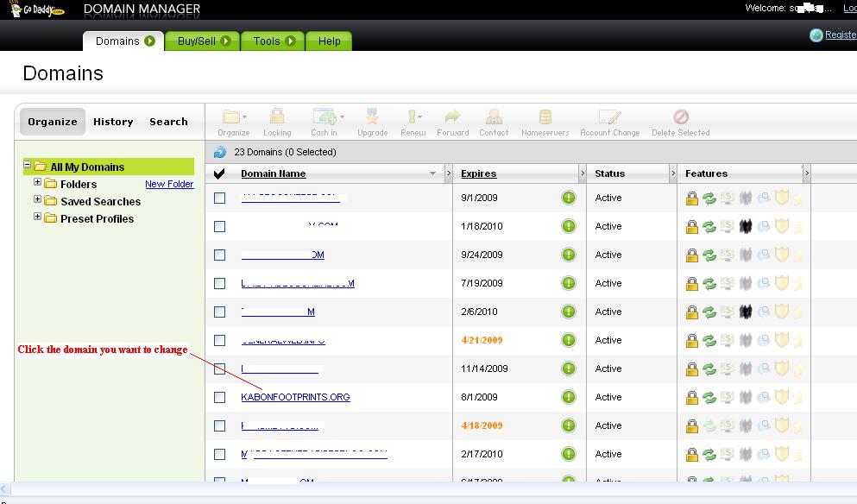The width and height of the screenshot is (857, 504).
Task: Click the lock icon in the 4/18/2009 row
Action: tap(692, 425)
